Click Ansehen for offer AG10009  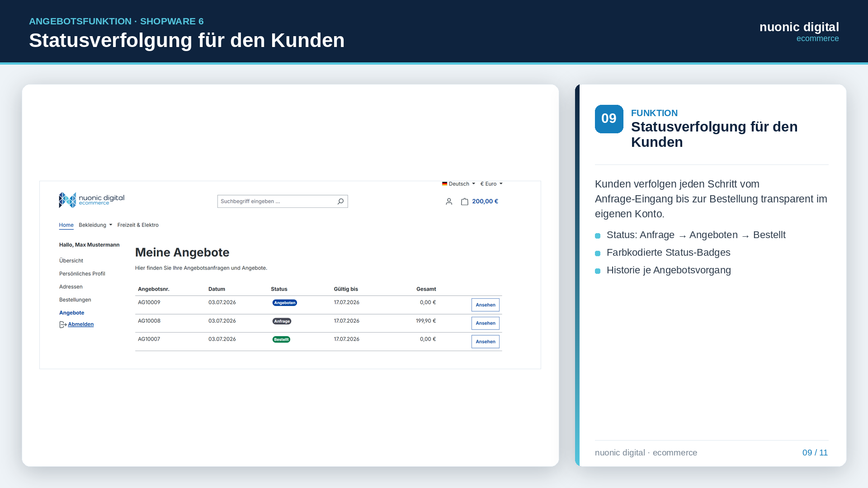pyautogui.click(x=486, y=305)
